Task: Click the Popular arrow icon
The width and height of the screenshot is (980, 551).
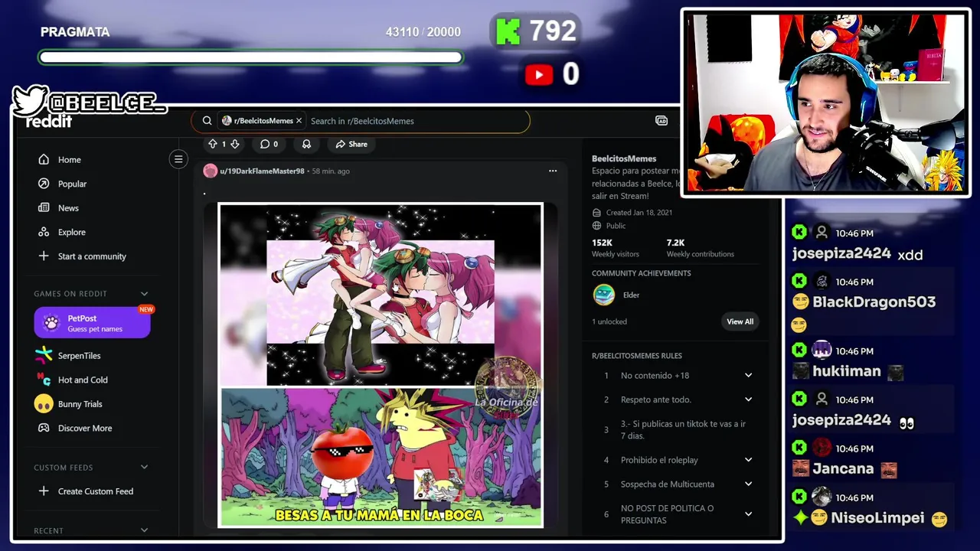Action: coord(44,184)
